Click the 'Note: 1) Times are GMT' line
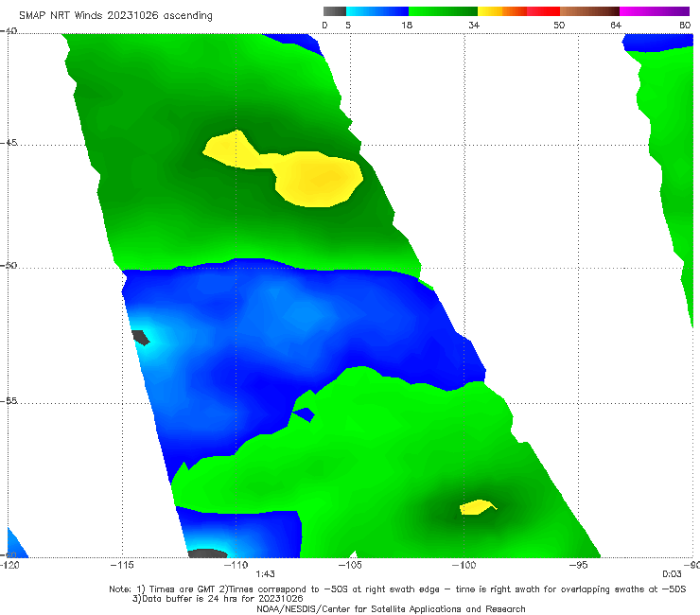The image size is (700, 615). click(397, 589)
